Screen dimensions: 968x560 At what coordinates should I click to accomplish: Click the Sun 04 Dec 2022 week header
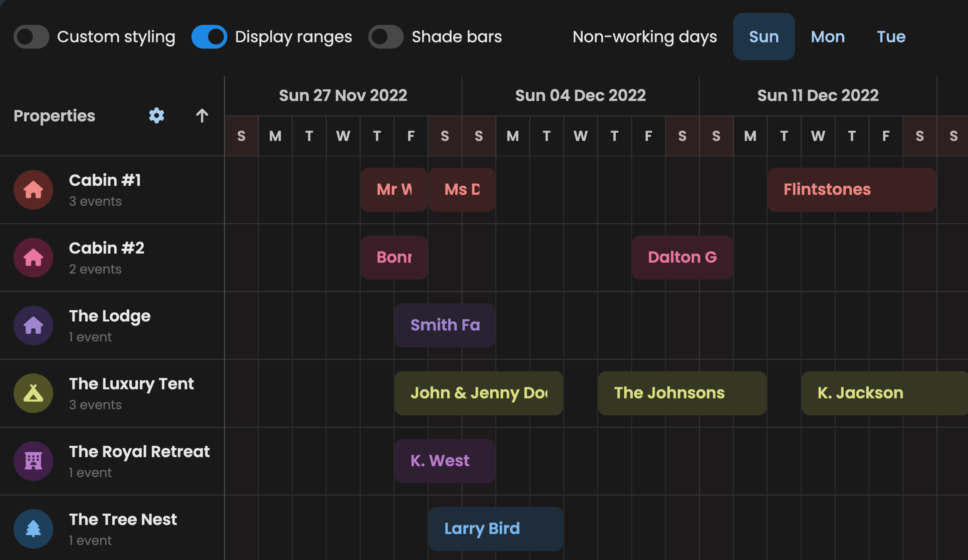click(580, 95)
